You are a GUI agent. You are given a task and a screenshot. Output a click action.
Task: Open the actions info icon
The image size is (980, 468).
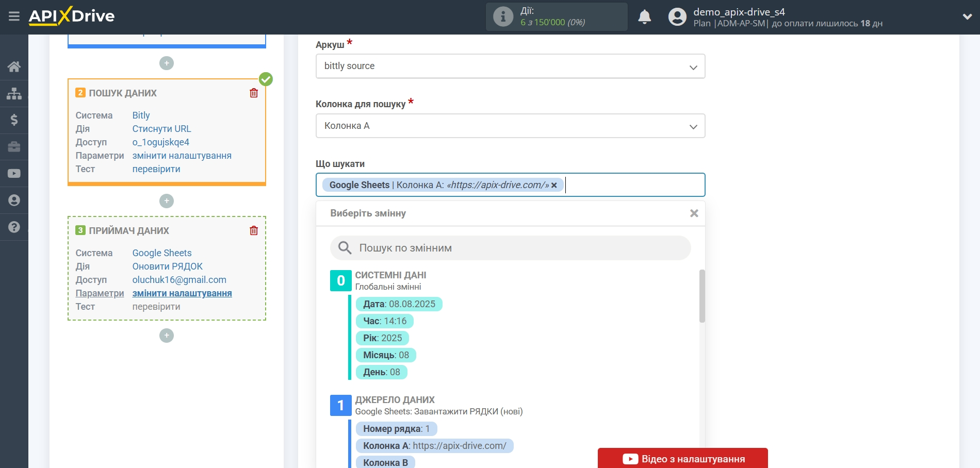point(503,16)
